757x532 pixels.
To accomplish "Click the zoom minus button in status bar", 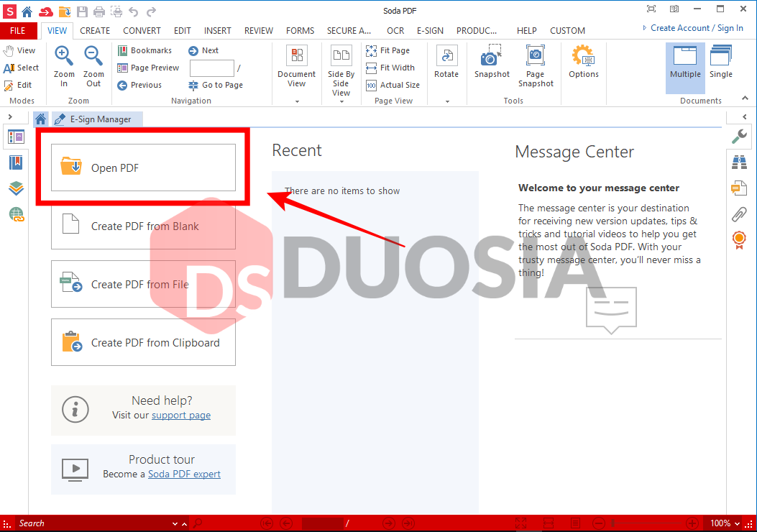I will pos(599,523).
